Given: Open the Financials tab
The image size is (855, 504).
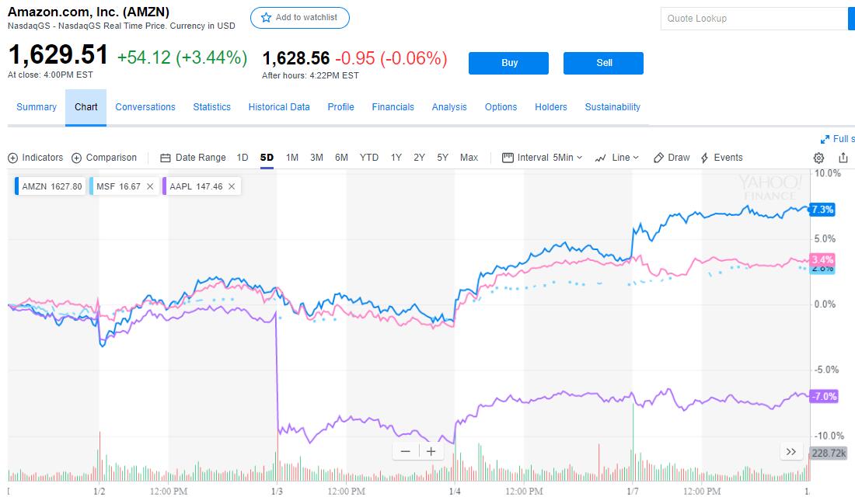Looking at the screenshot, I should coord(393,107).
